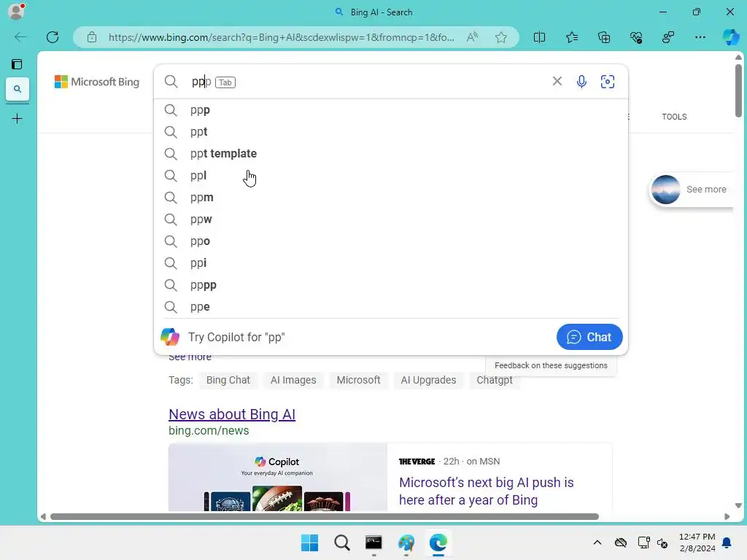Click the blue Chat button
747x560 pixels.
coord(589,337)
